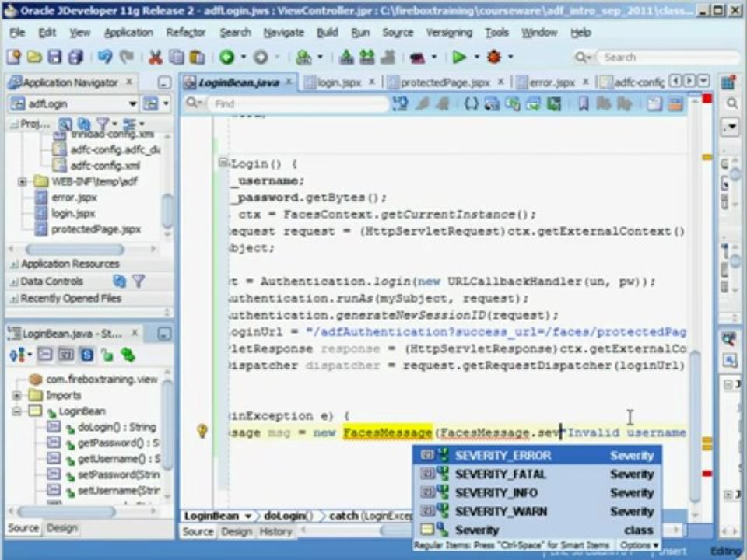Open the Options dropdown in completion popup
The image size is (747, 560).
pos(639,544)
